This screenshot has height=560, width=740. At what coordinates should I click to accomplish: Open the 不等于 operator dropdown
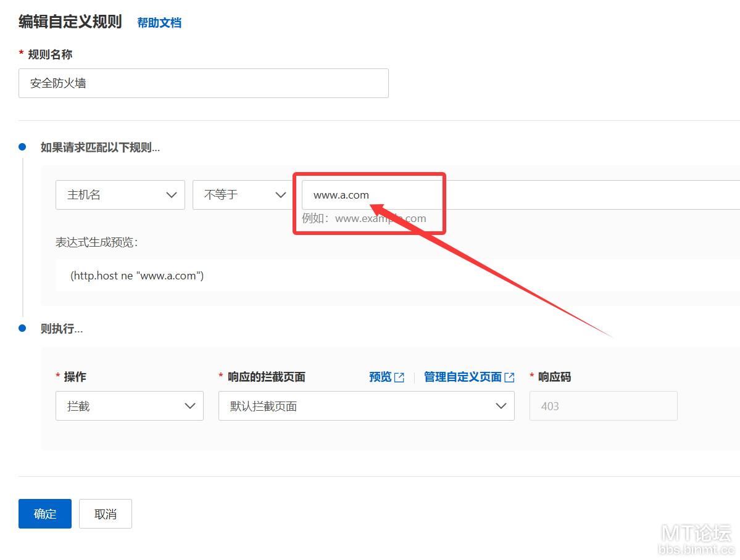(x=239, y=195)
